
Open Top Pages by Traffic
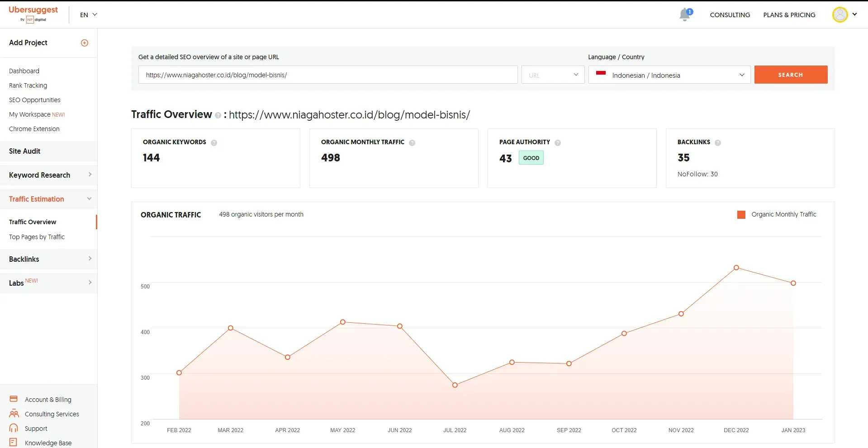point(37,237)
